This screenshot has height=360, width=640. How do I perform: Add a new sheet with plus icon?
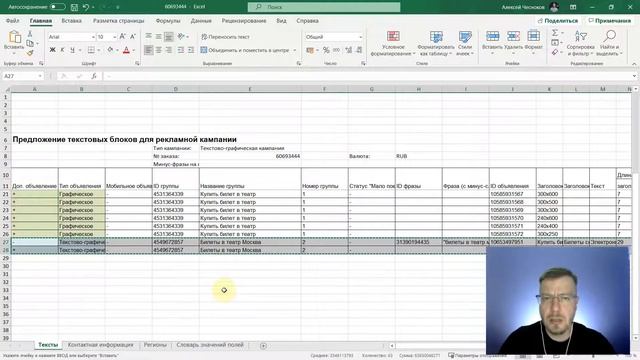[263, 346]
